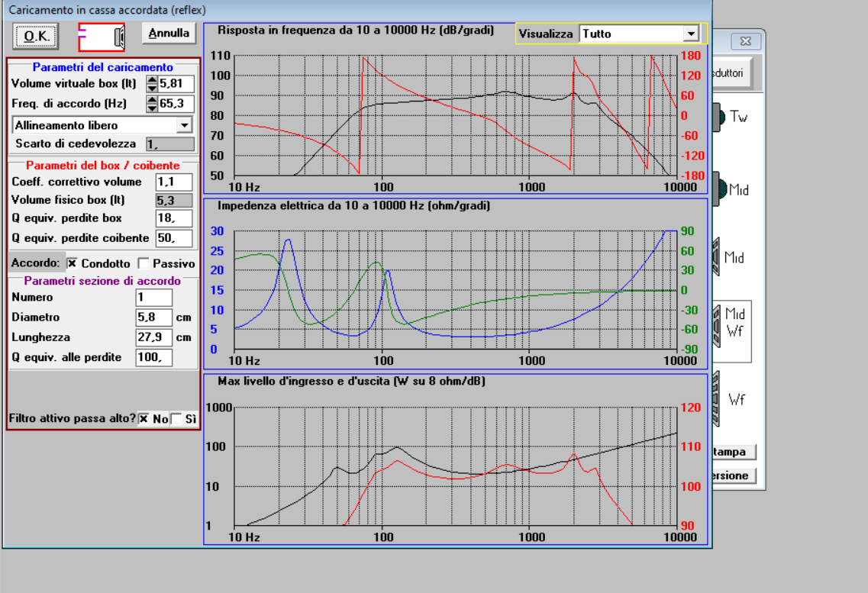Select the Mid Wf driver icon
Image resolution: width=868 pixels, height=593 pixels.
pyautogui.click(x=731, y=327)
